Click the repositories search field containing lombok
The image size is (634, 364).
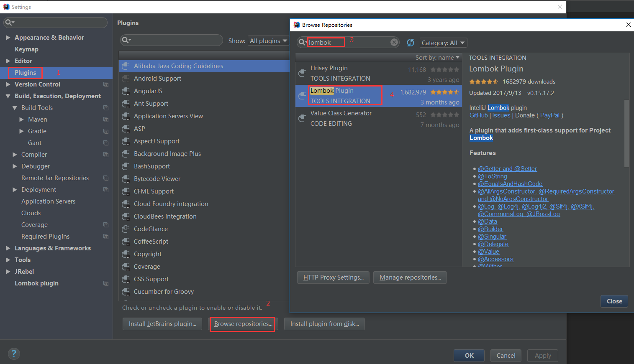[x=348, y=42]
